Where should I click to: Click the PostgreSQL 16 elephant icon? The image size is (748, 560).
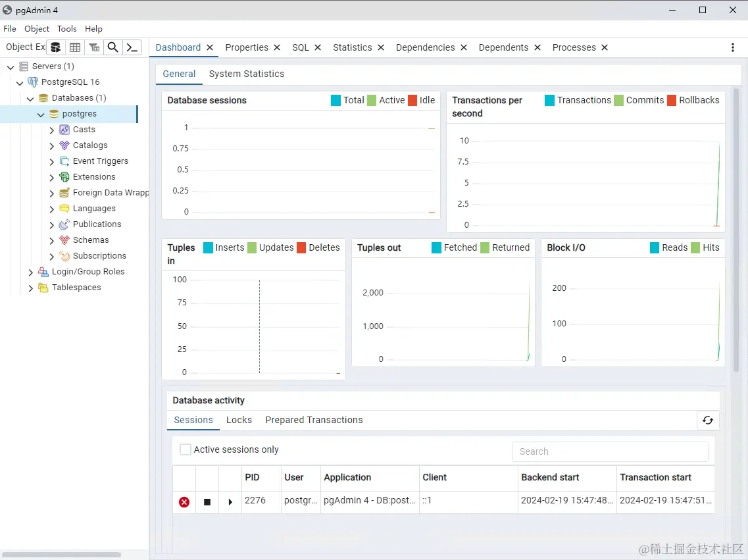[x=33, y=82]
